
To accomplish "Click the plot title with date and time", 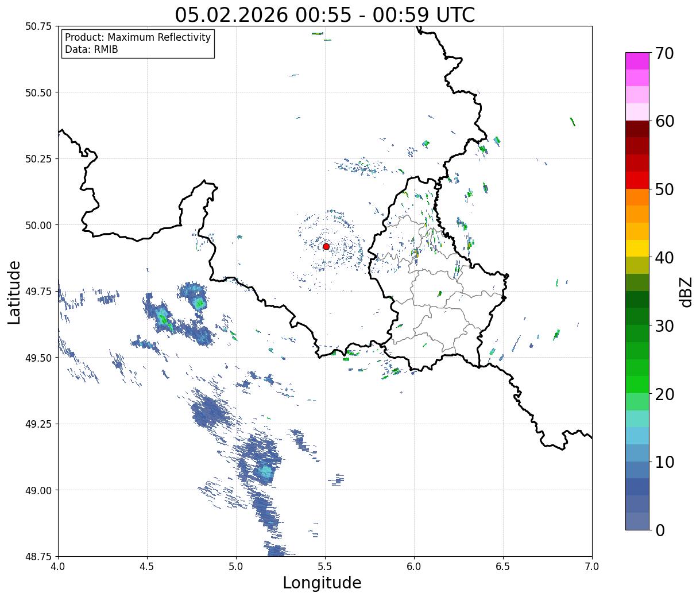I will click(325, 15).
